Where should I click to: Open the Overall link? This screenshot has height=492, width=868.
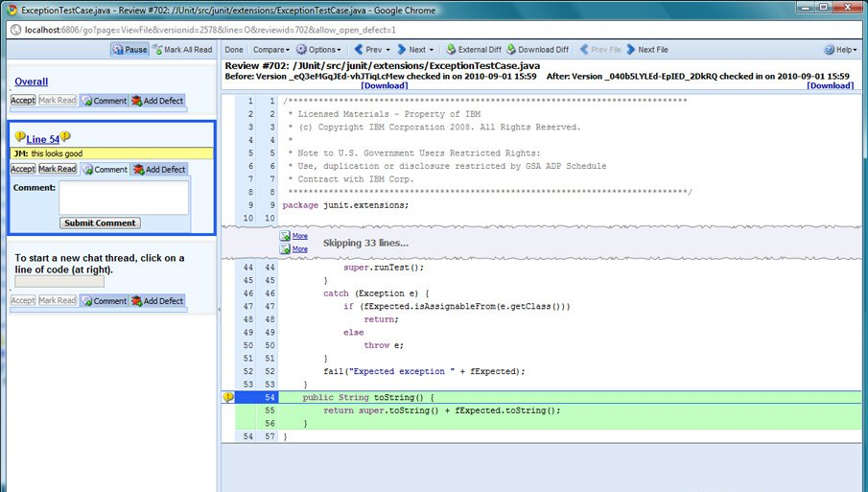(31, 82)
